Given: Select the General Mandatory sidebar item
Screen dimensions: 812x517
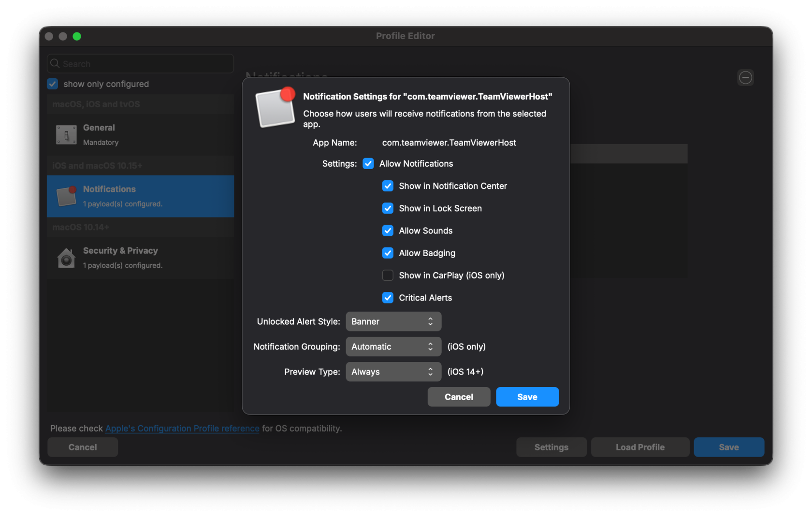Looking at the screenshot, I should point(140,135).
